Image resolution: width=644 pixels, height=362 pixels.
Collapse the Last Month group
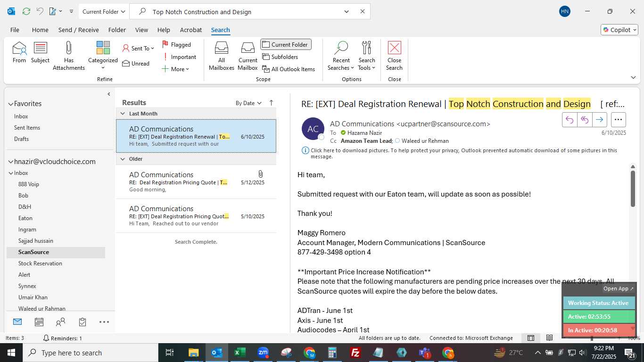click(x=123, y=114)
